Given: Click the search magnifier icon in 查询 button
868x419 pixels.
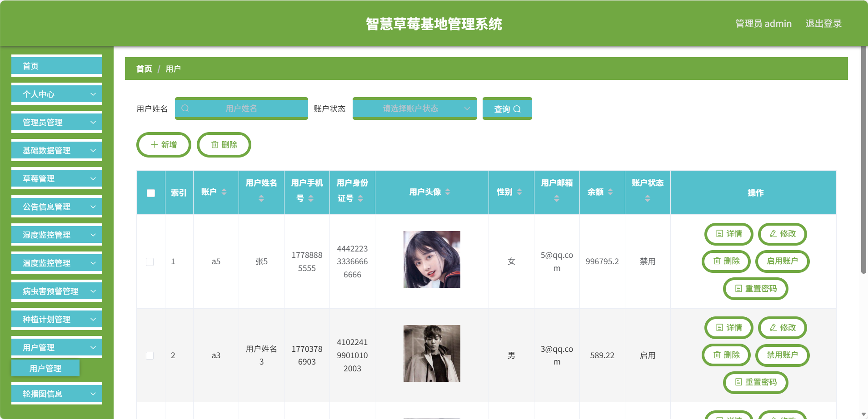Looking at the screenshot, I should click(517, 109).
